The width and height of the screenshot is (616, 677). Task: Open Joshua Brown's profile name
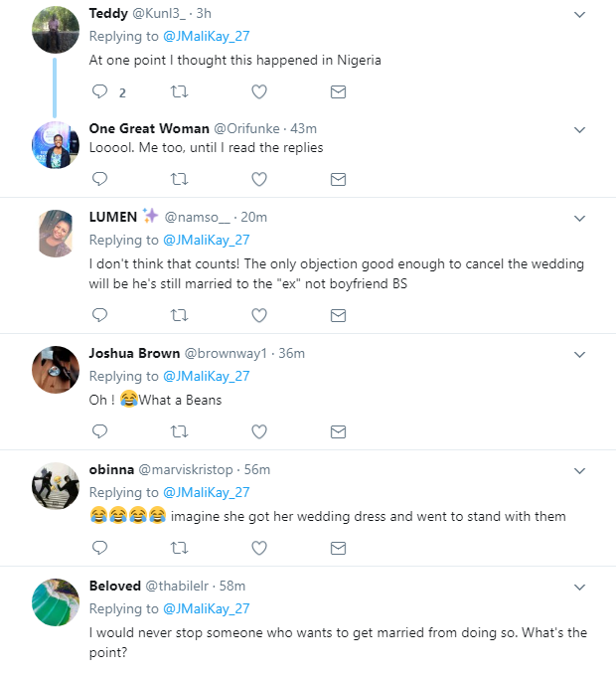tap(135, 353)
